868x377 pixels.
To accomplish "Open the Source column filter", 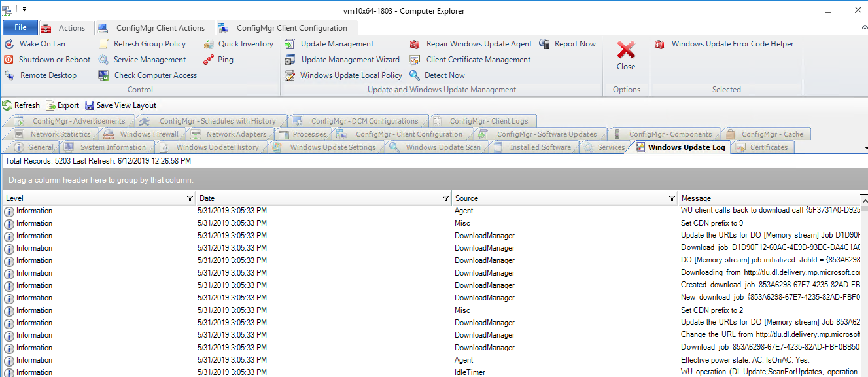I will (672, 198).
